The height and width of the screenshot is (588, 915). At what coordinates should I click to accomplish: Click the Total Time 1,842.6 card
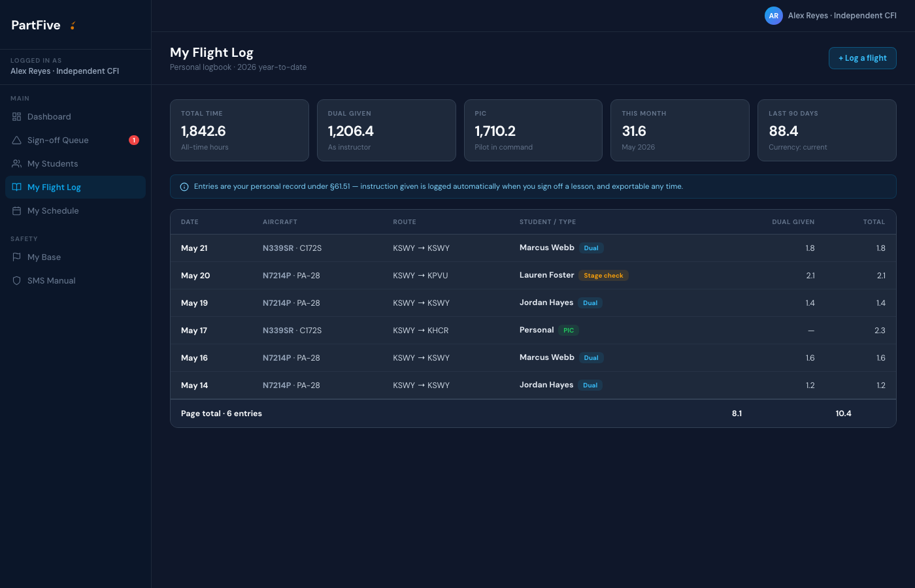(239, 131)
